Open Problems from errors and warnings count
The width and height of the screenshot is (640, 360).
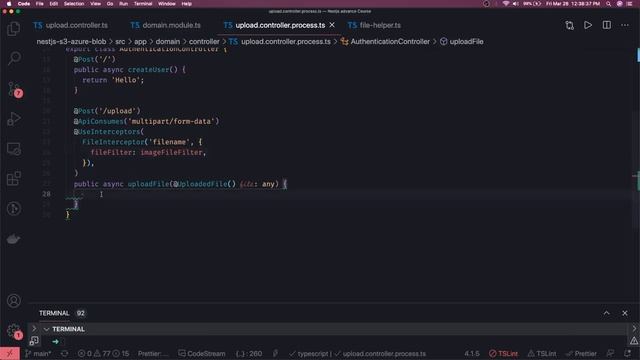click(x=103, y=353)
